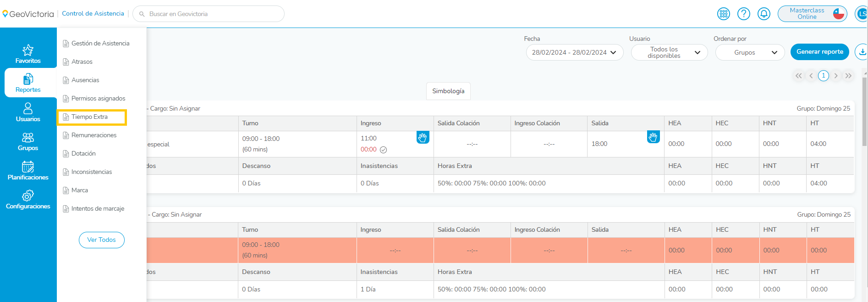This screenshot has width=868, height=302.
Task: Open the Configuraciones gear icon
Action: coord(28,196)
